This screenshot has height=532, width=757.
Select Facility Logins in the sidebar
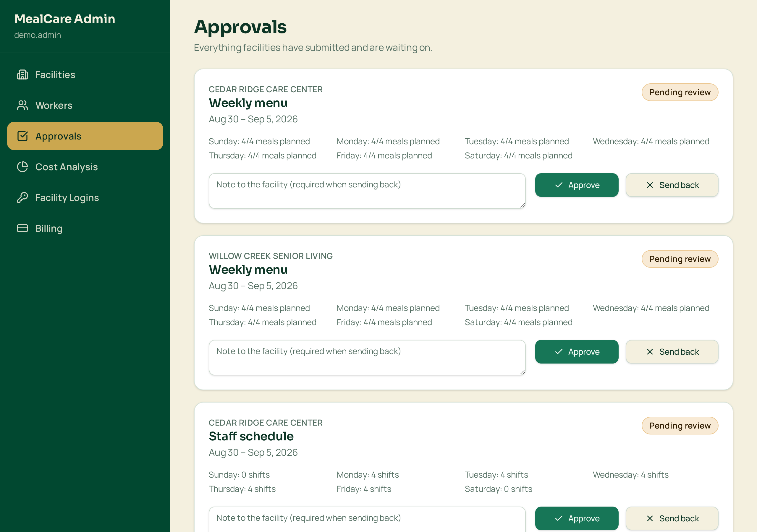click(x=85, y=197)
